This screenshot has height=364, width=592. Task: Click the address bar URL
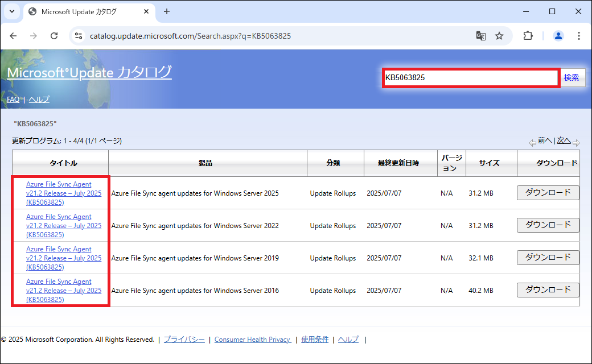pos(190,36)
